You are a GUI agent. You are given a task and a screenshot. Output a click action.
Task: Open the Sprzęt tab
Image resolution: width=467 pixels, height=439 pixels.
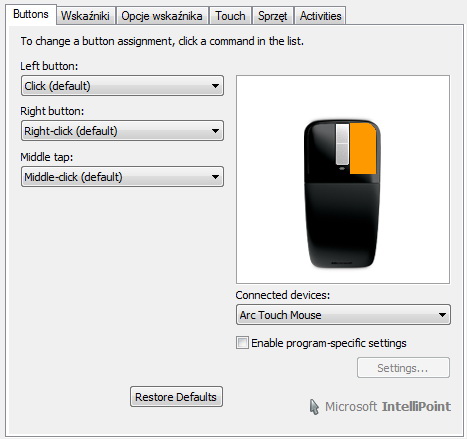point(273,16)
